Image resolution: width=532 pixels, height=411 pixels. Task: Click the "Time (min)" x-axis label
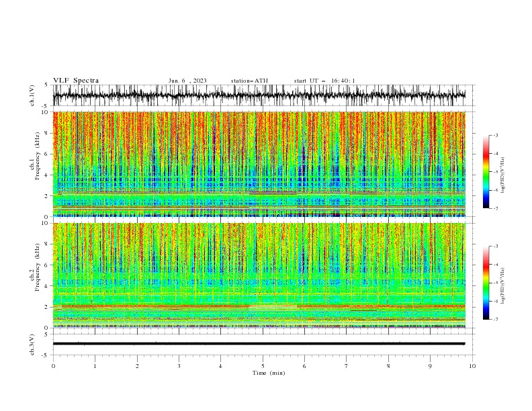click(x=269, y=373)
